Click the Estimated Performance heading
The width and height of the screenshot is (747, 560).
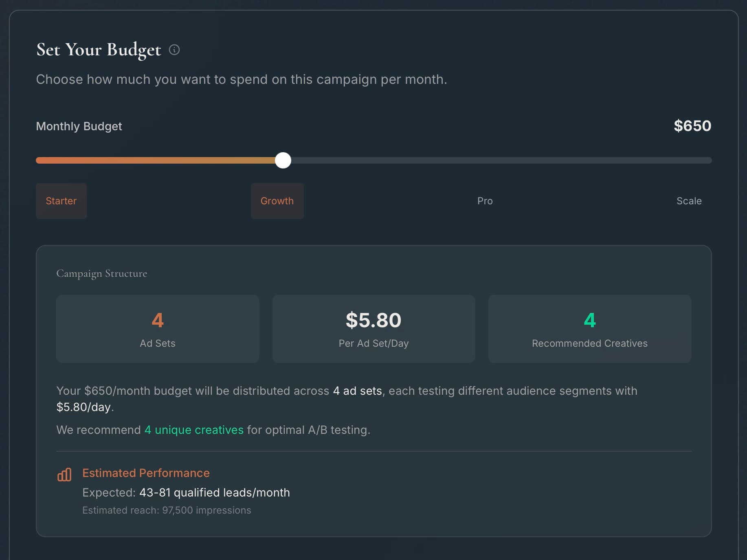click(x=146, y=473)
